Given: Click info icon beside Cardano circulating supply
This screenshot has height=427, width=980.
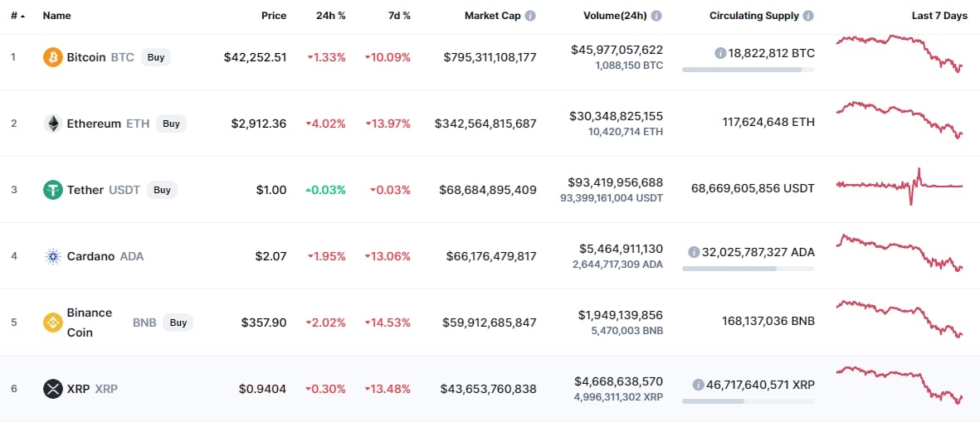Looking at the screenshot, I should [694, 252].
